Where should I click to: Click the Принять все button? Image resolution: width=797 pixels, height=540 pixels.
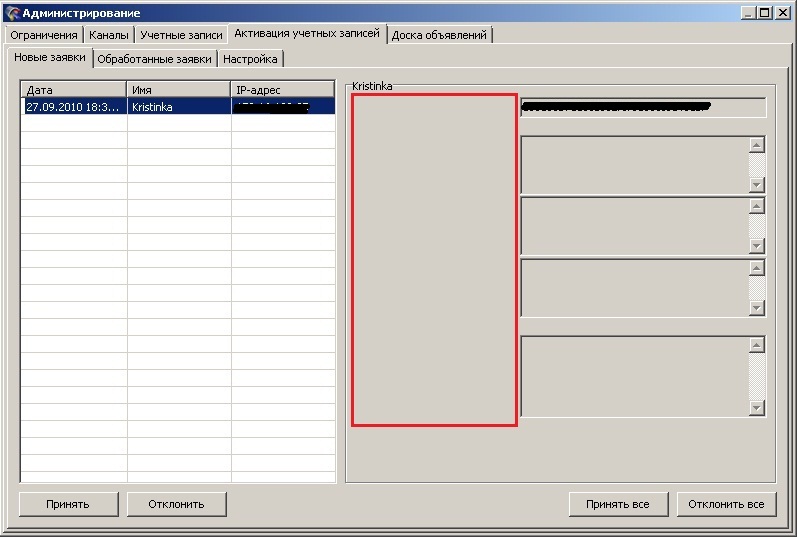(x=618, y=504)
